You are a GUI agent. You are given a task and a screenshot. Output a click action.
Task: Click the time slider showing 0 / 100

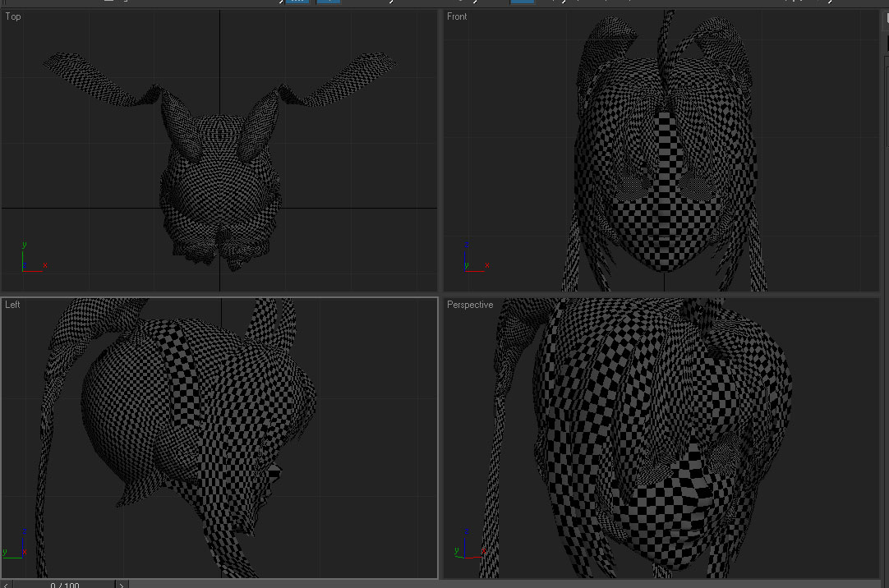point(64,584)
